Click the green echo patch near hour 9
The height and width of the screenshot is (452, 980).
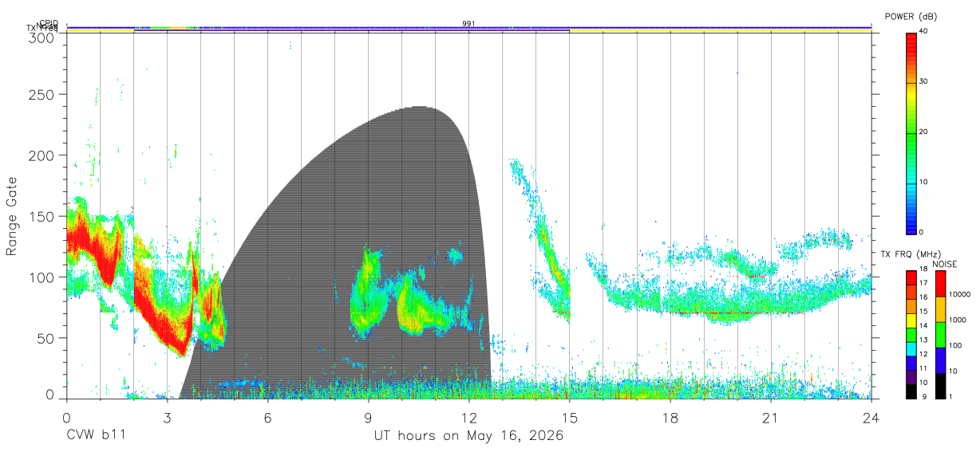click(367, 295)
